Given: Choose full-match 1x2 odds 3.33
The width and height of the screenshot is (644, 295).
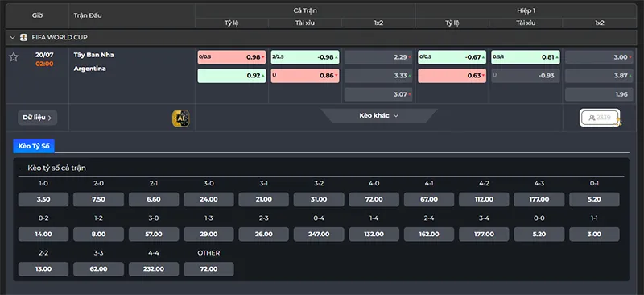Looking at the screenshot, I should pos(378,76).
